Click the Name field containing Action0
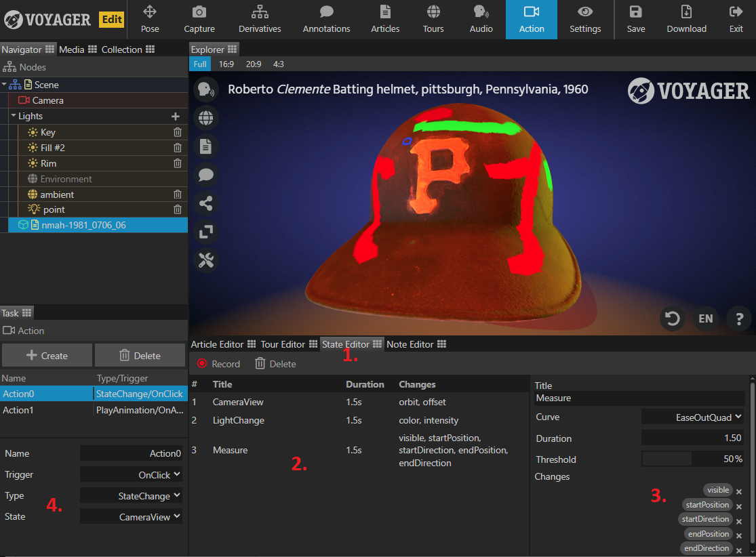The height and width of the screenshot is (557, 756). pos(131,453)
